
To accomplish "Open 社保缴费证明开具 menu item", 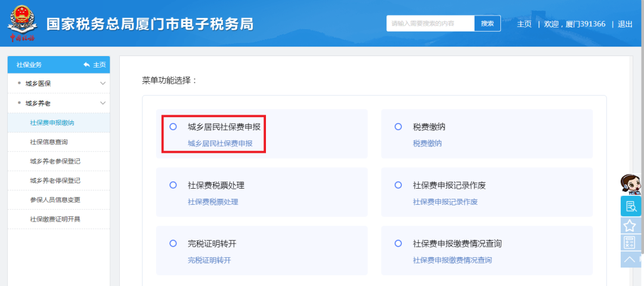I will coord(55,219).
